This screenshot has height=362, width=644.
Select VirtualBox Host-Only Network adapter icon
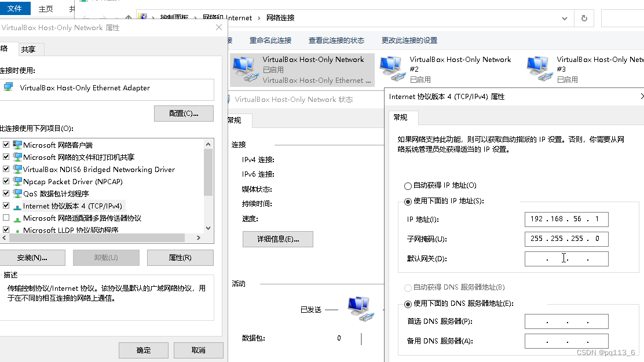click(x=245, y=70)
